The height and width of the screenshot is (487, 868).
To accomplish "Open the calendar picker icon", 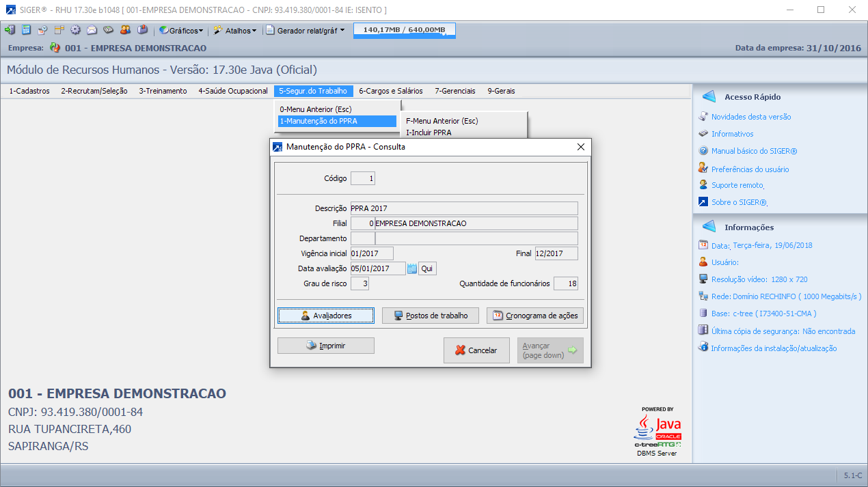I will (x=412, y=268).
